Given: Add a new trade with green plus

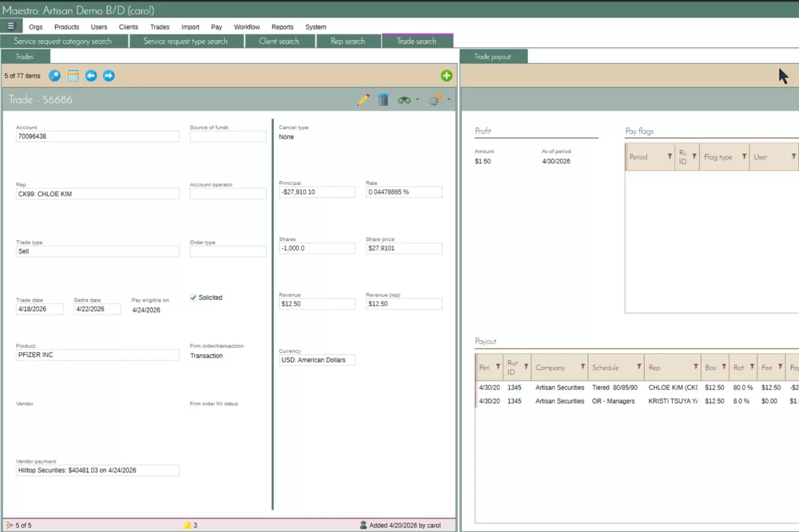Looking at the screenshot, I should [x=446, y=76].
